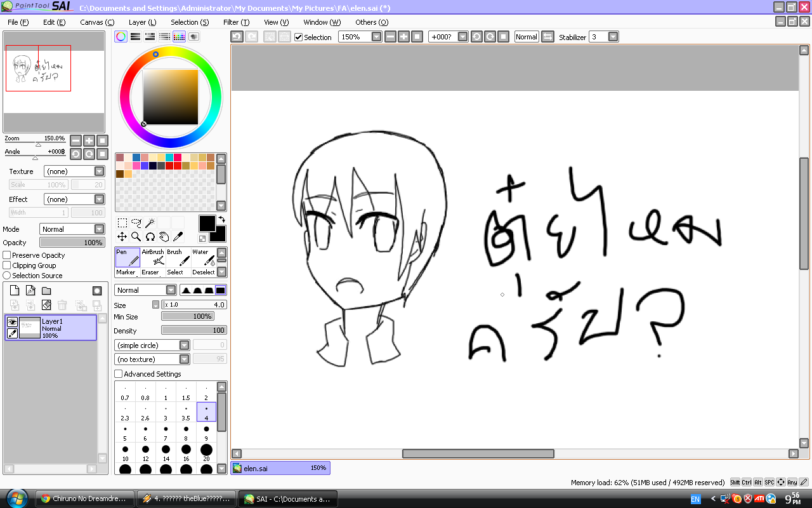Open the rotation angle dropdown
Screen dimensions: 812x508
(463, 37)
